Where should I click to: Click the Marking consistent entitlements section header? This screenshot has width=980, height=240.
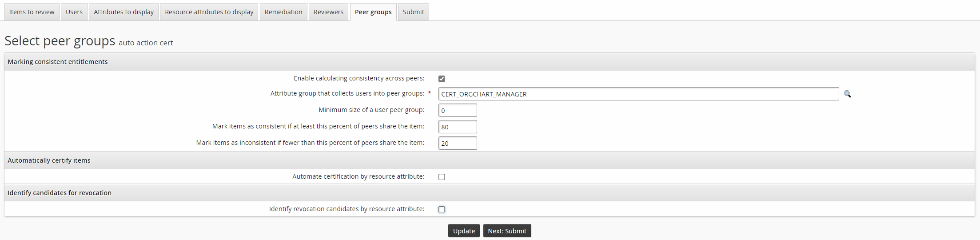[58, 62]
